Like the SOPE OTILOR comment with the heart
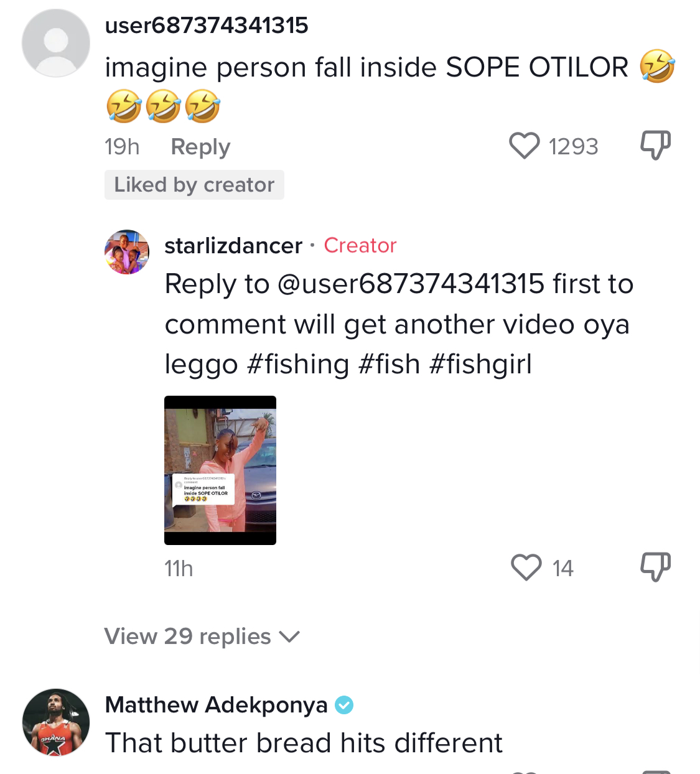Viewport: 700px width, 774px height. coord(525,146)
